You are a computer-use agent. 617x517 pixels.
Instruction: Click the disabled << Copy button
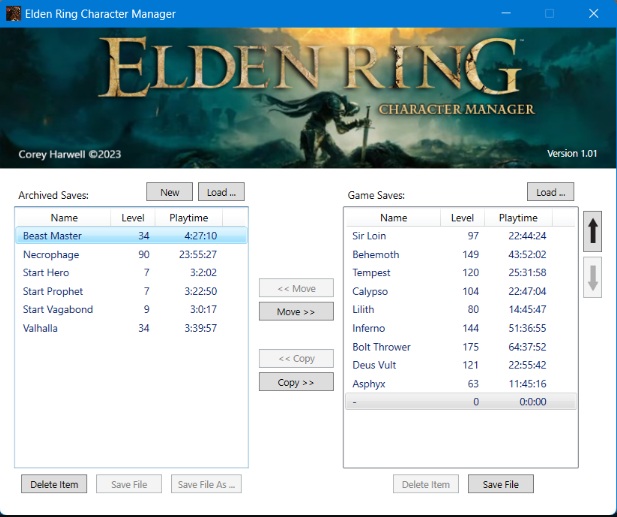point(296,358)
